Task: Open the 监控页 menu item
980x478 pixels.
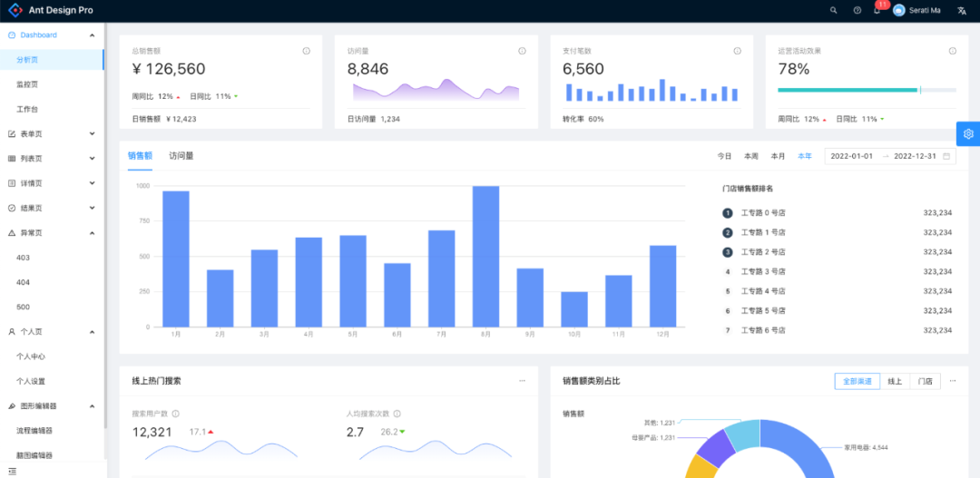Action: coord(27,84)
